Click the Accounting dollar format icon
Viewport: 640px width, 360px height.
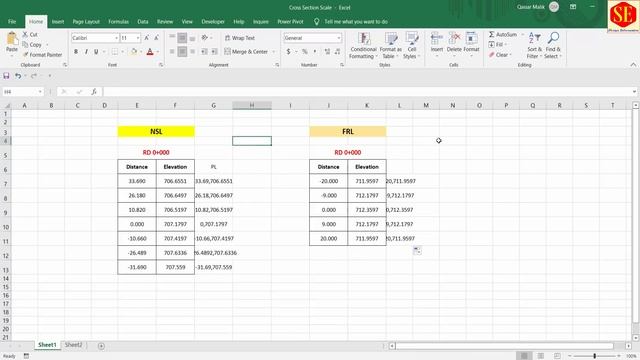tap(289, 52)
